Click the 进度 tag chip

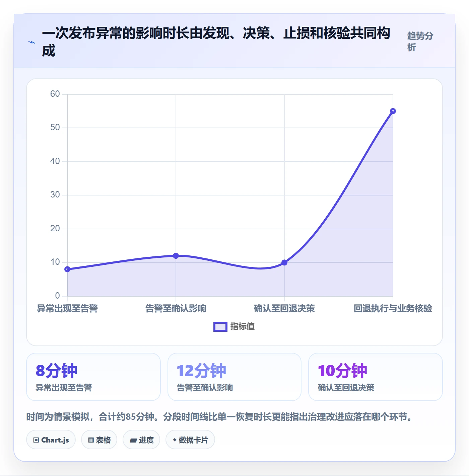tap(141, 440)
